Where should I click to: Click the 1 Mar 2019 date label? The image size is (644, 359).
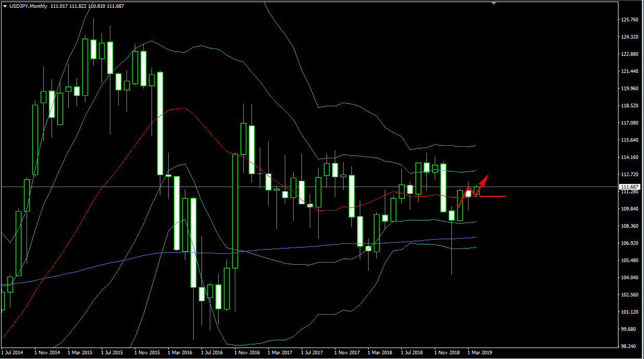click(481, 353)
